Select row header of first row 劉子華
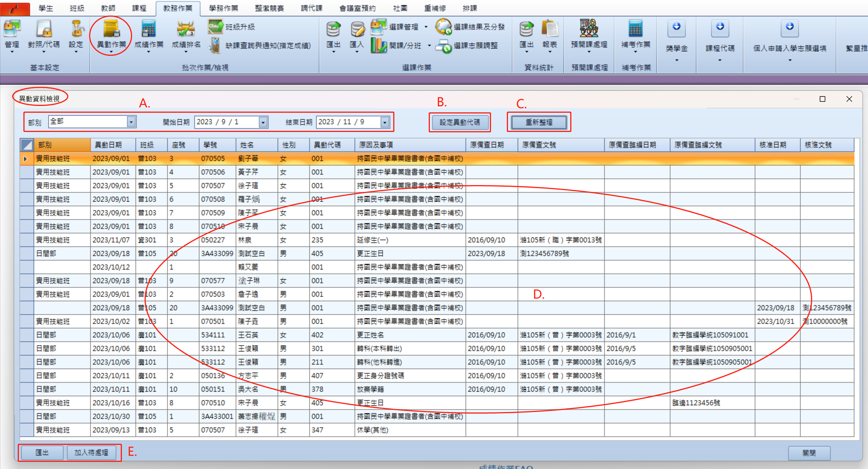 coord(27,159)
